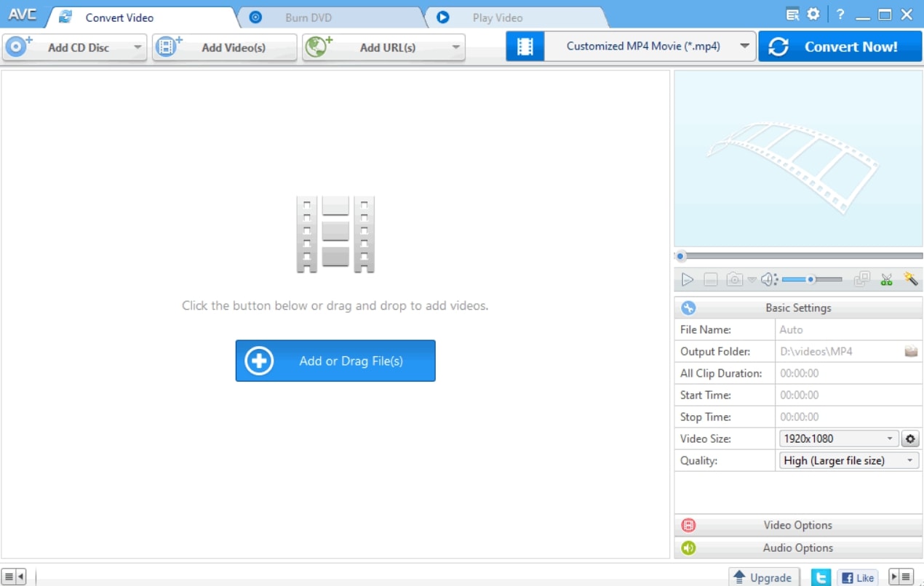Click the Twitter share icon
The image size is (924, 586).
(x=821, y=577)
